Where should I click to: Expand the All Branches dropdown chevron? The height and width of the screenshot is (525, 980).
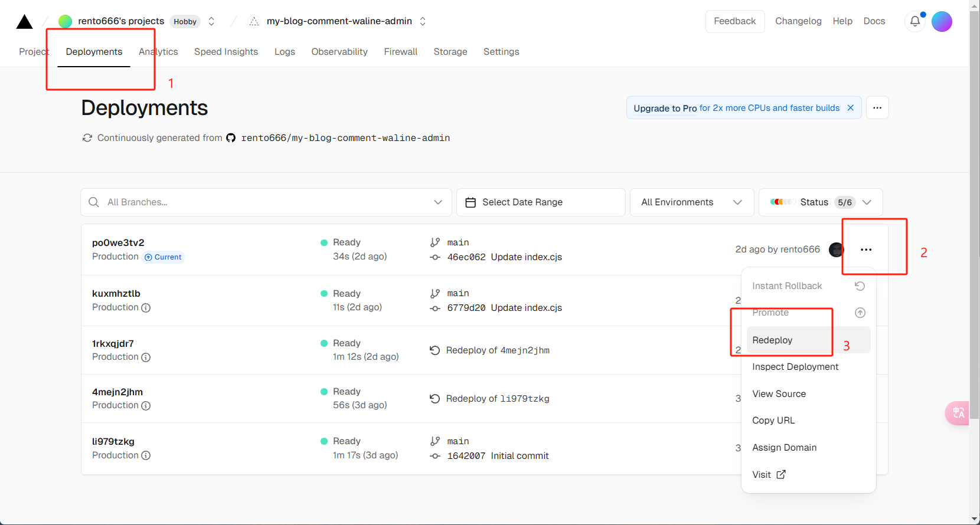click(x=438, y=202)
